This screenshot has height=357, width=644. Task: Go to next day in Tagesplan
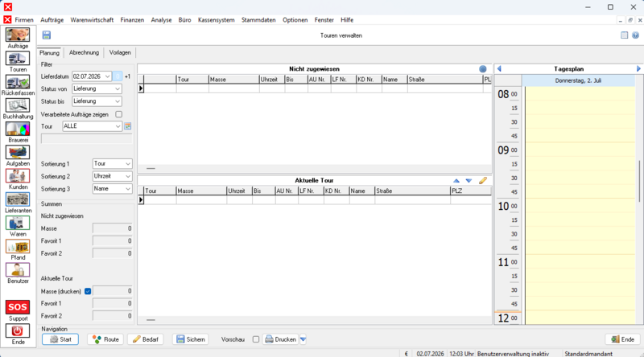click(638, 69)
